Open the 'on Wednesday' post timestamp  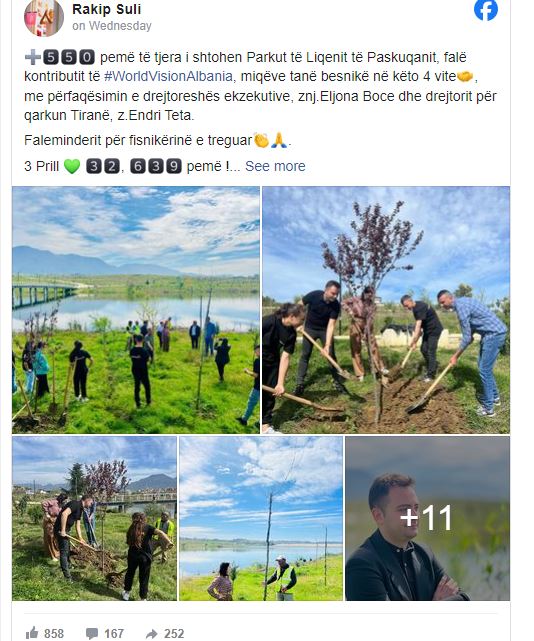(x=112, y=26)
